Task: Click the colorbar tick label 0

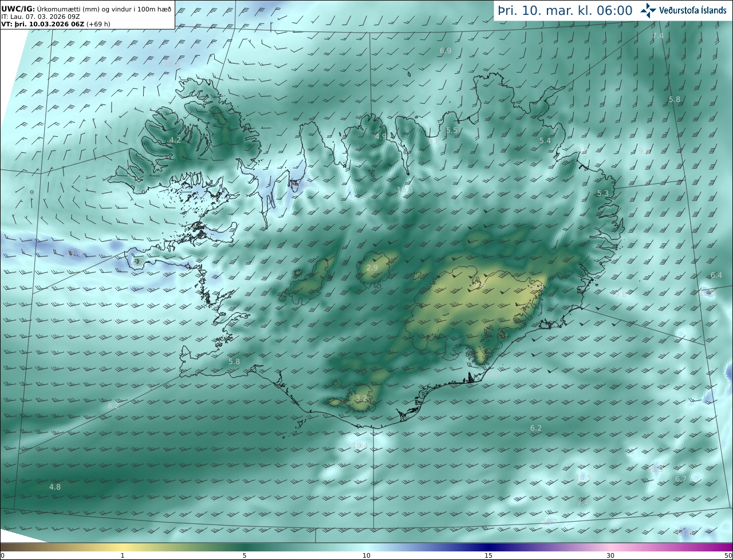Action: [x=2, y=556]
